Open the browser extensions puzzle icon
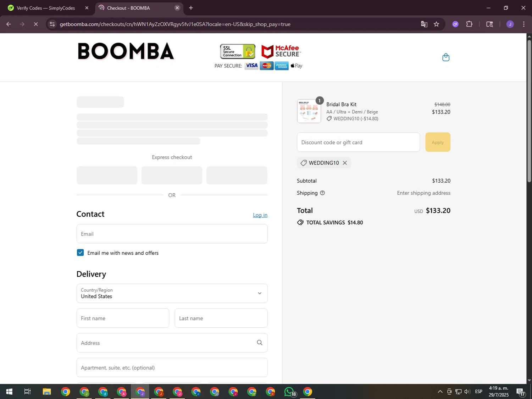The image size is (532, 399). [469, 24]
